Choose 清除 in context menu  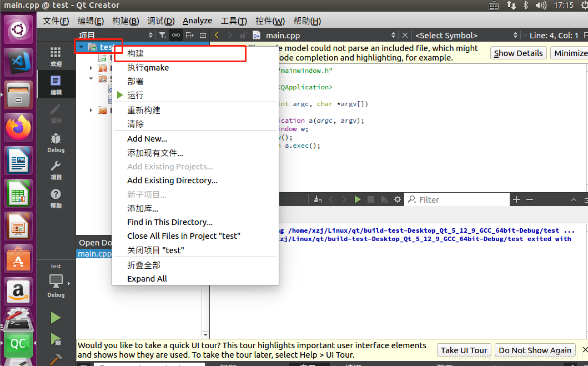tap(195, 124)
